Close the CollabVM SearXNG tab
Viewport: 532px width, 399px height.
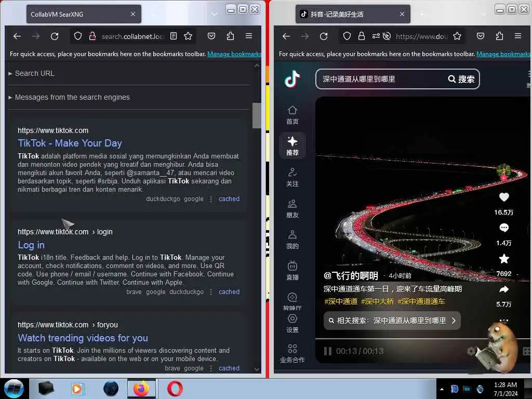132,14
